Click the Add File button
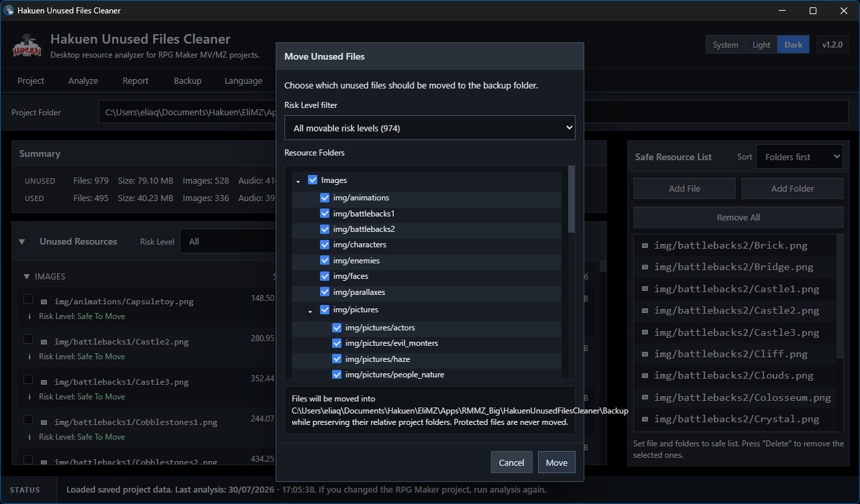The image size is (860, 504). coord(684,188)
